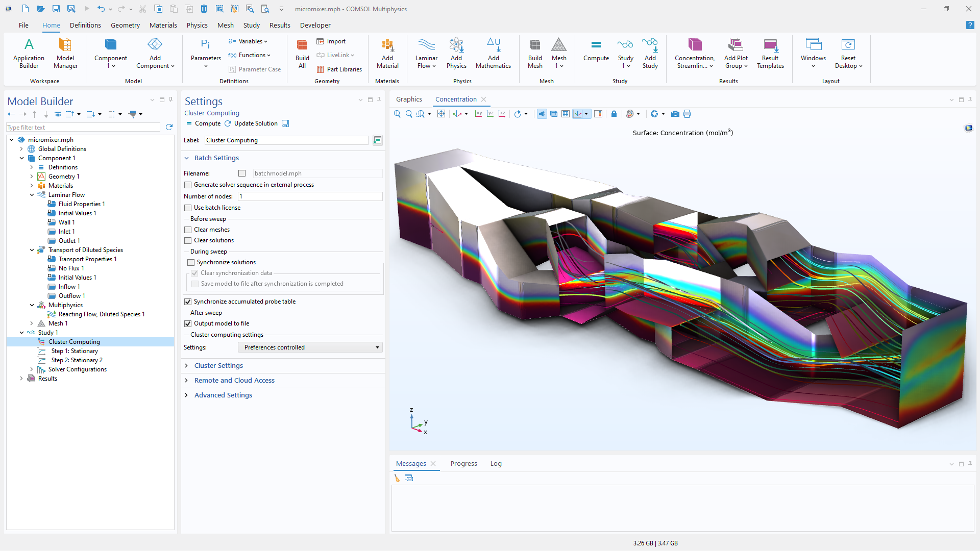The width and height of the screenshot is (980, 551).
Task: Expand Solver Configurations tree node
Action: tap(32, 369)
